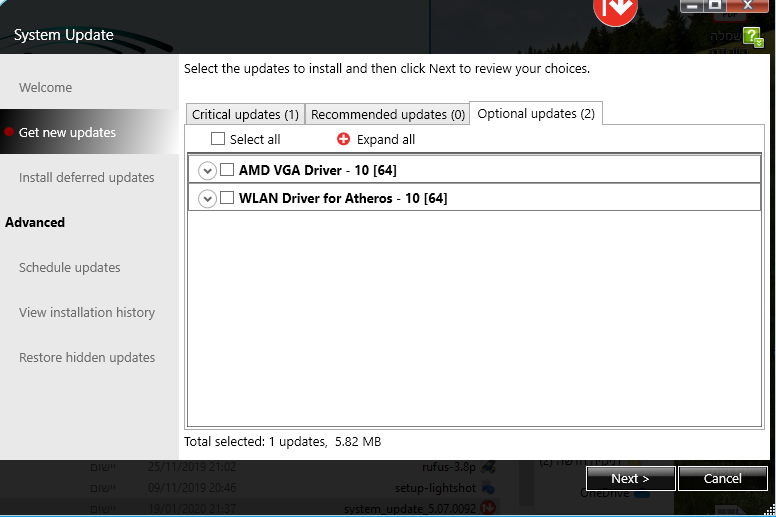776x517 pixels.
Task: Click the Next > button
Action: point(630,478)
